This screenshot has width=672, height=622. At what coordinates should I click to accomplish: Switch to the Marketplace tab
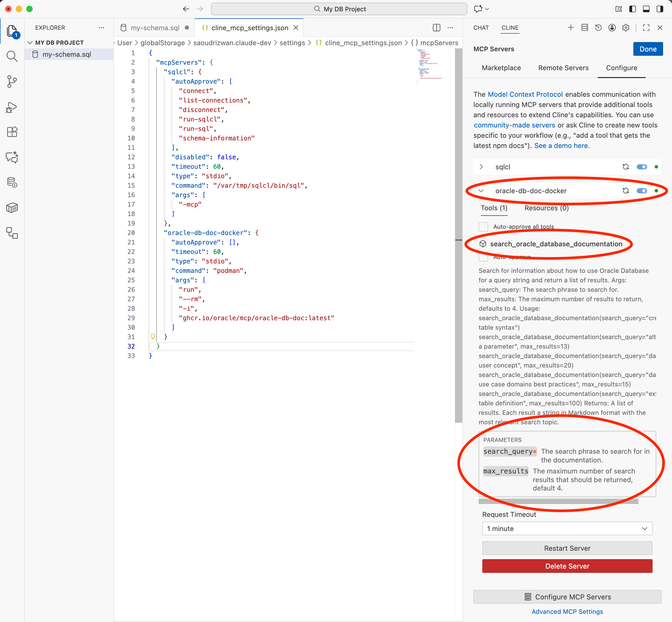point(501,68)
